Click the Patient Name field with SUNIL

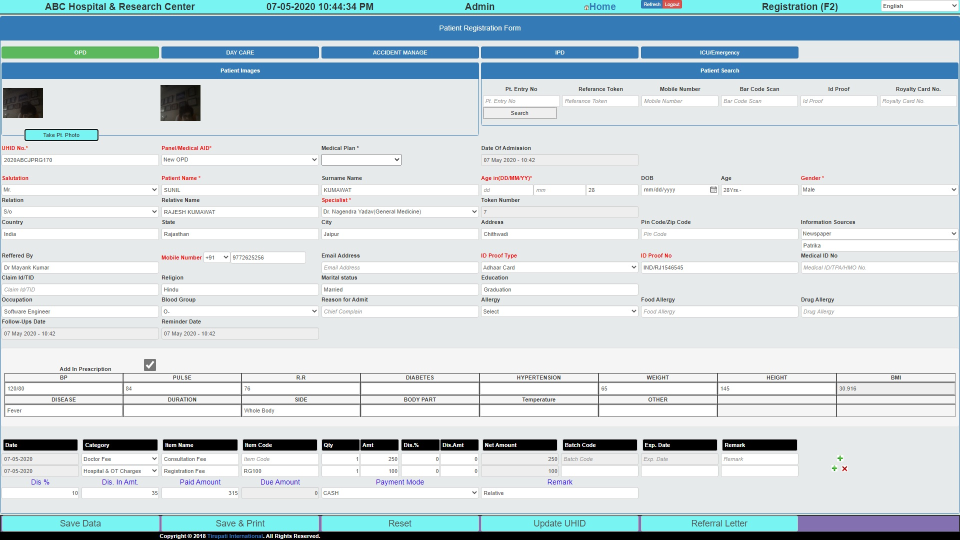coord(239,190)
